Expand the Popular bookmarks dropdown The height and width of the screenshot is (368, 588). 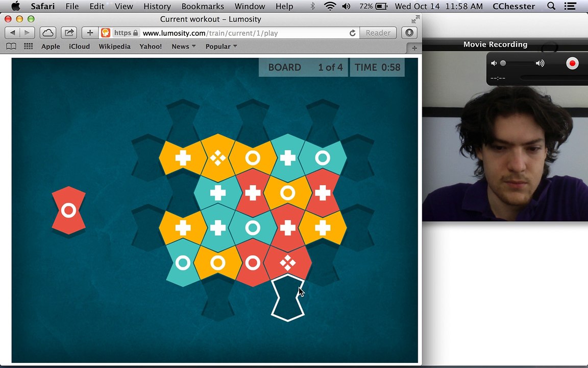tap(221, 46)
